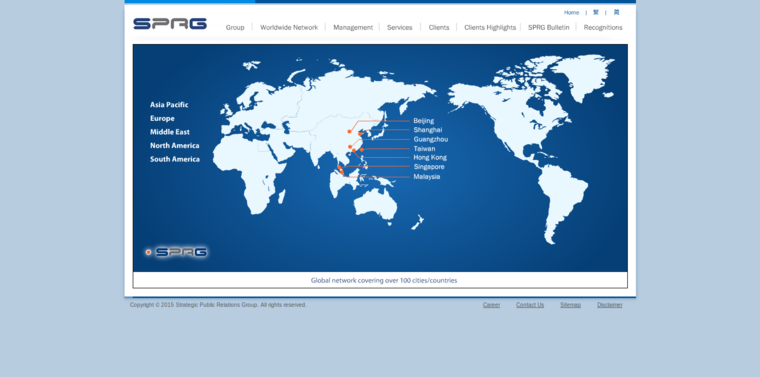The image size is (760, 377).
Task: Switch to Traditional Chinese language
Action: click(596, 12)
